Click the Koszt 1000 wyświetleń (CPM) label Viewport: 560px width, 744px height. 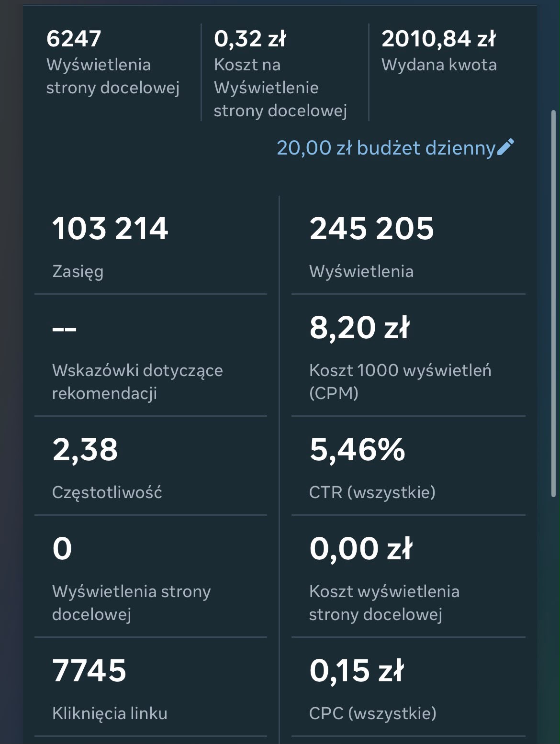(x=400, y=382)
